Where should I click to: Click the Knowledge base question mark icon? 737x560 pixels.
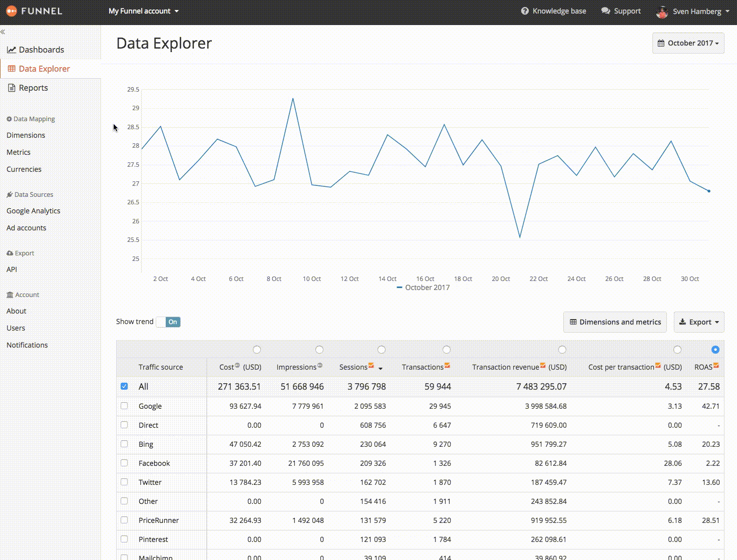pos(525,11)
